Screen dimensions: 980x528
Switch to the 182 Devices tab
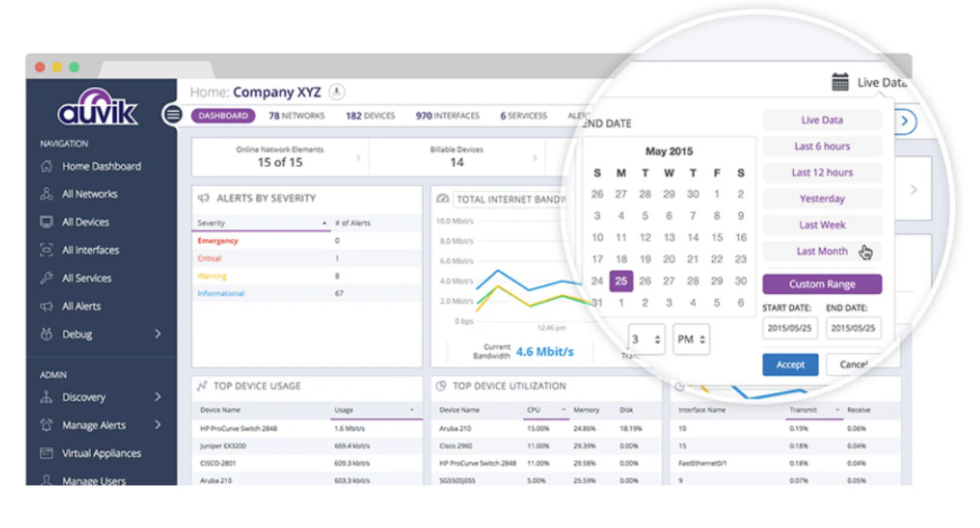tap(371, 116)
